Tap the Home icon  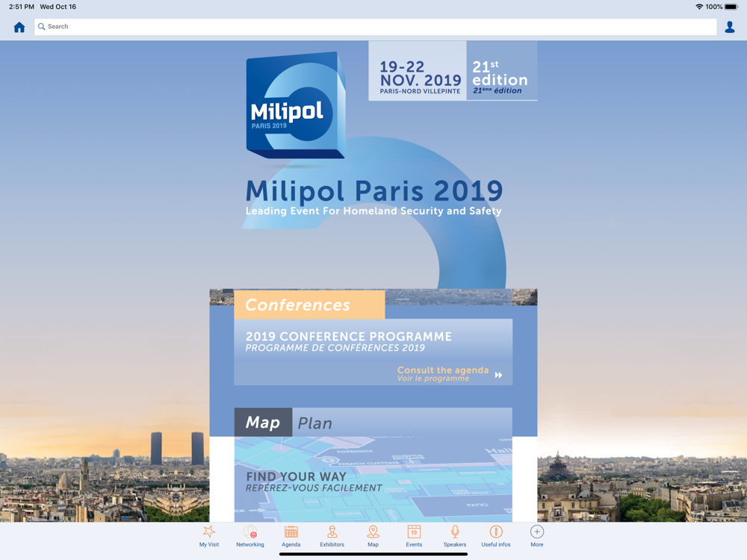coord(19,27)
